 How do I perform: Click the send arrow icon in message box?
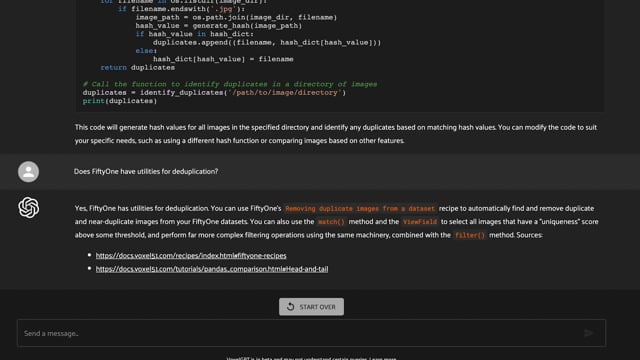pyautogui.click(x=588, y=333)
